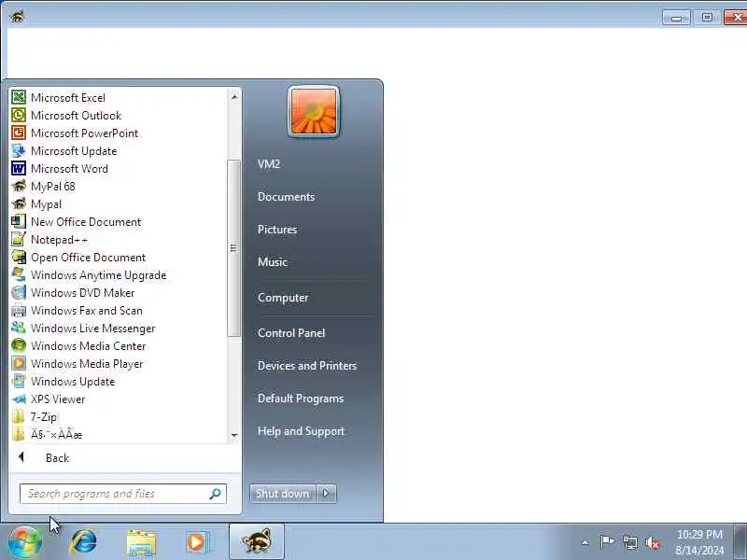Click the Show desktop strip
The height and width of the screenshot is (560, 747).
(x=740, y=542)
